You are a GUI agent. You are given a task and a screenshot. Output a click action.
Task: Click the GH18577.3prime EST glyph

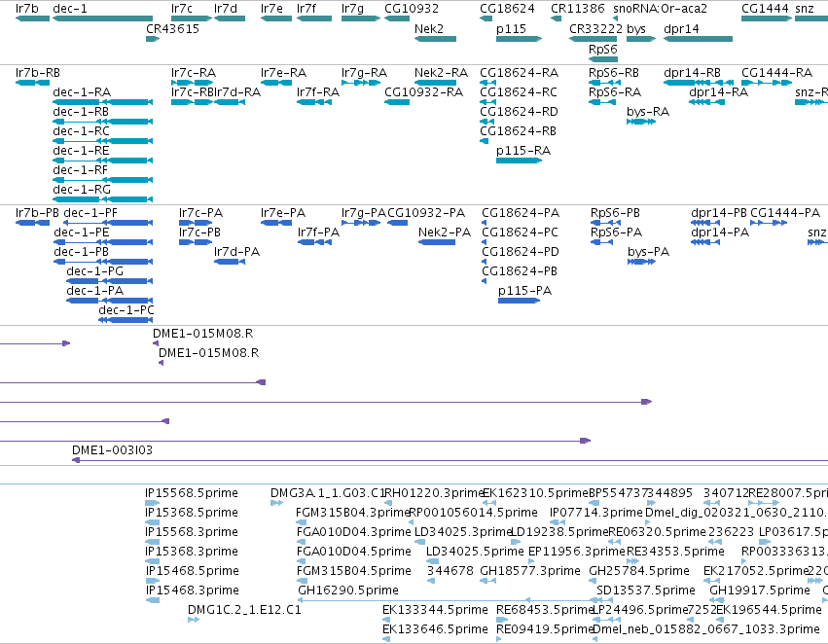[487, 580]
